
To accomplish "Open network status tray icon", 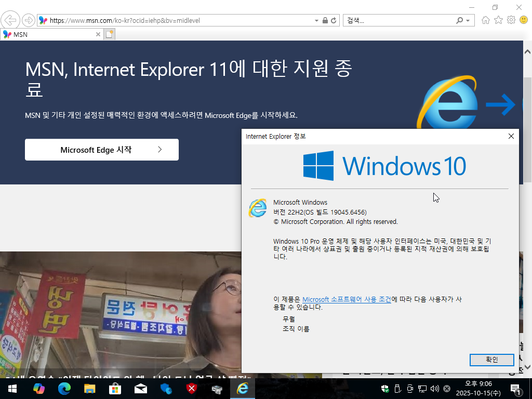I will coord(422,389).
